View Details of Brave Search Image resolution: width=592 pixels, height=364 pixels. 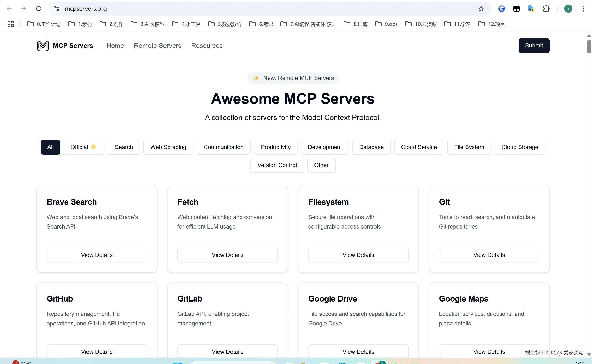[97, 255]
